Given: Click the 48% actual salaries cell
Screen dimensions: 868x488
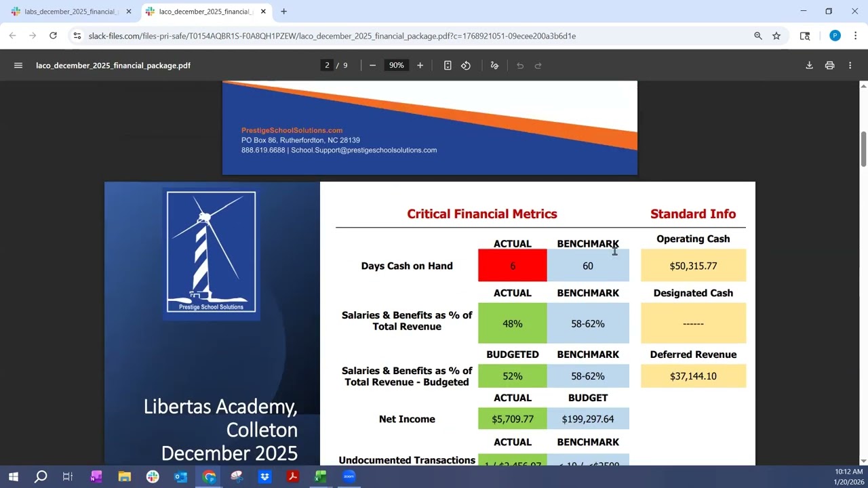Looking at the screenshot, I should 513,324.
